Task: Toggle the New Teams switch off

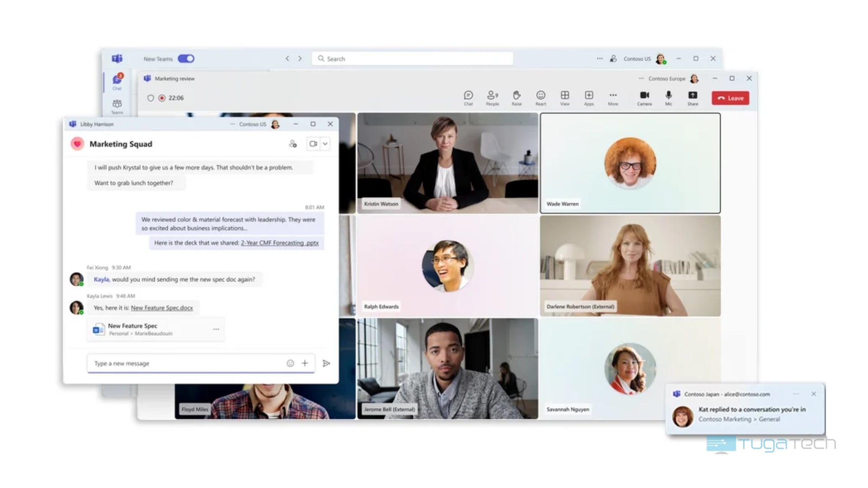Action: (186, 59)
